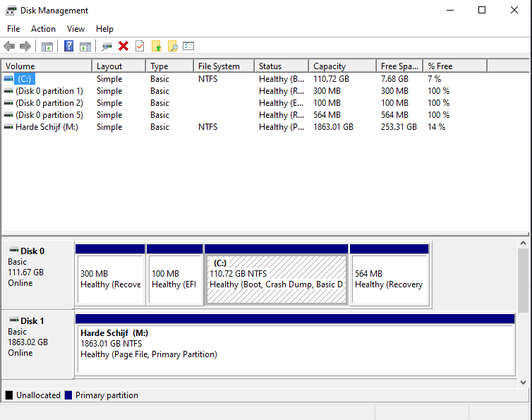Click the 110.72 GB capacity cell
Image resolution: width=532 pixels, height=420 pixels.
[331, 79]
